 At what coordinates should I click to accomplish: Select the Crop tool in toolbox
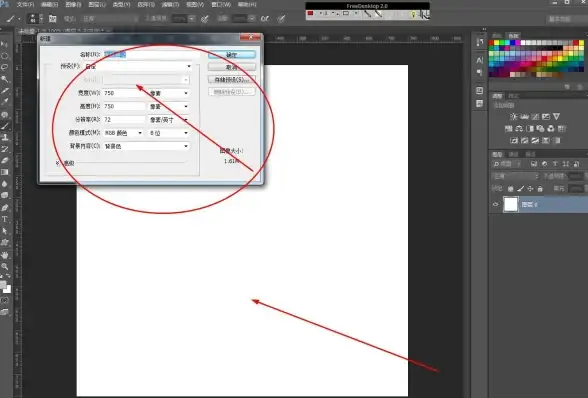pos(4,91)
